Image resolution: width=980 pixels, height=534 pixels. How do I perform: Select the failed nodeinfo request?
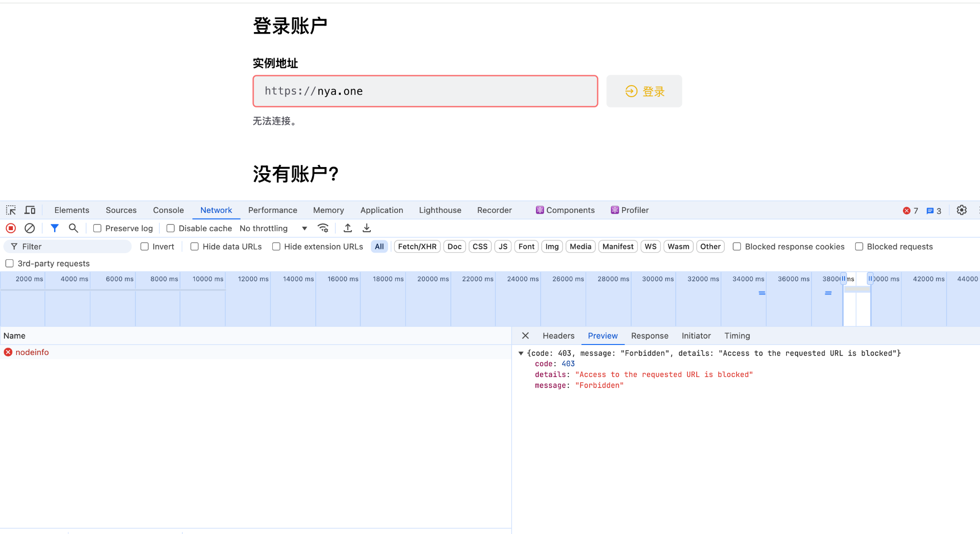pos(32,352)
